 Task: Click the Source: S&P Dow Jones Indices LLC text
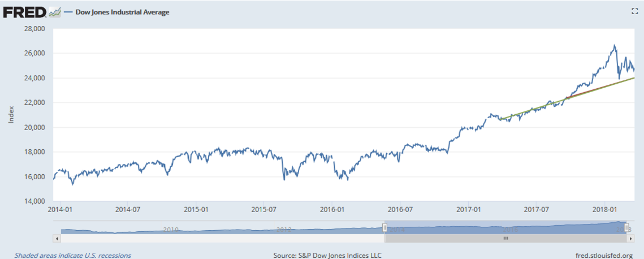click(x=327, y=255)
